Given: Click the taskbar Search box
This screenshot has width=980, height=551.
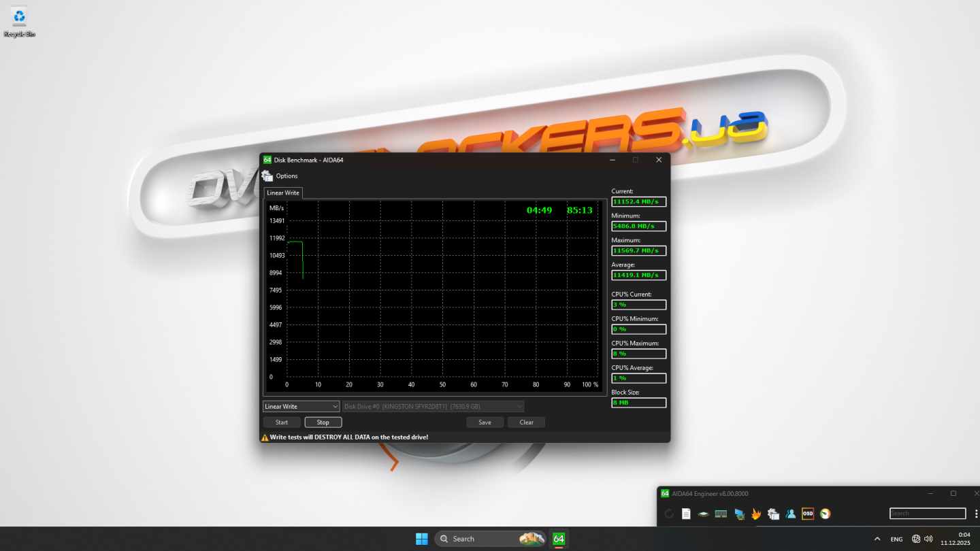Looking at the screenshot, I should tap(490, 539).
